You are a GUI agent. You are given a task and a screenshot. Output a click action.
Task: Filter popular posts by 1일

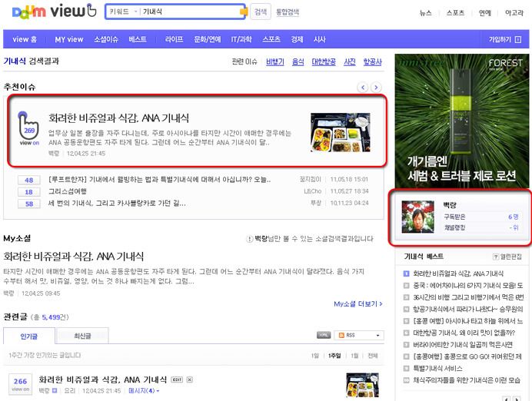315,356
